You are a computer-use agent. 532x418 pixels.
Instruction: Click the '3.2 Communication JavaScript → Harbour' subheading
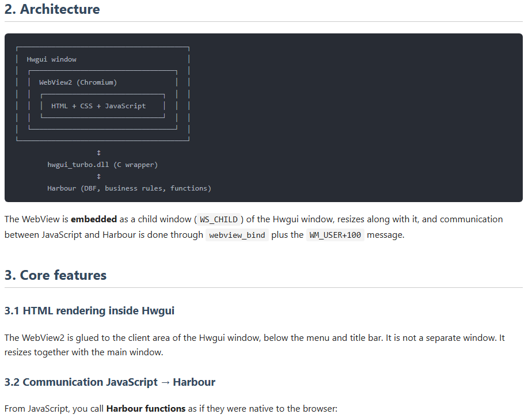[109, 382]
